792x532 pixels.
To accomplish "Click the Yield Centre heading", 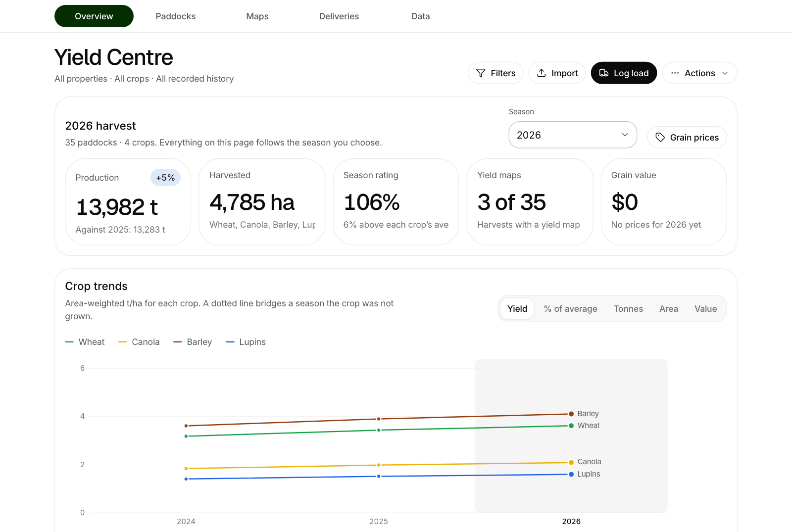I will 114,57.
